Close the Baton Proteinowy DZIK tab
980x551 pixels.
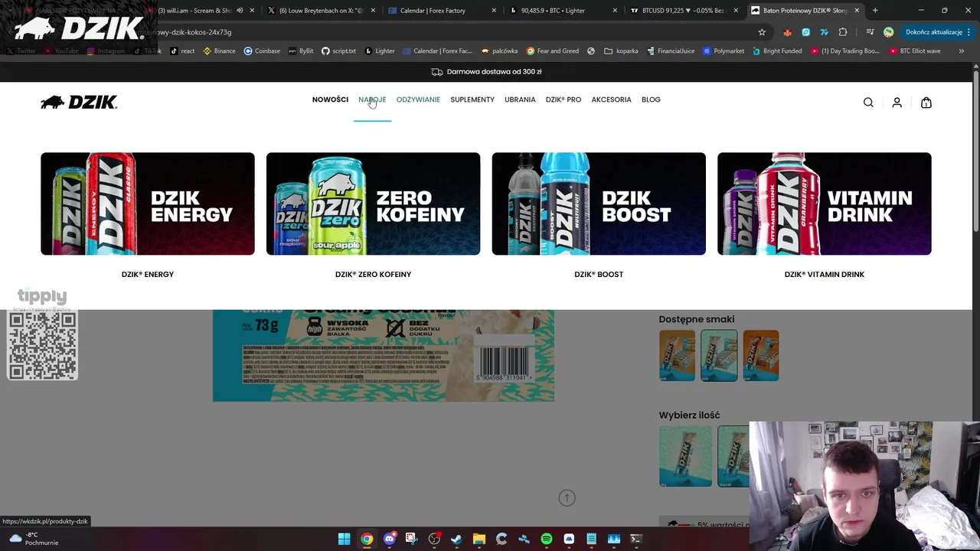click(x=857, y=11)
